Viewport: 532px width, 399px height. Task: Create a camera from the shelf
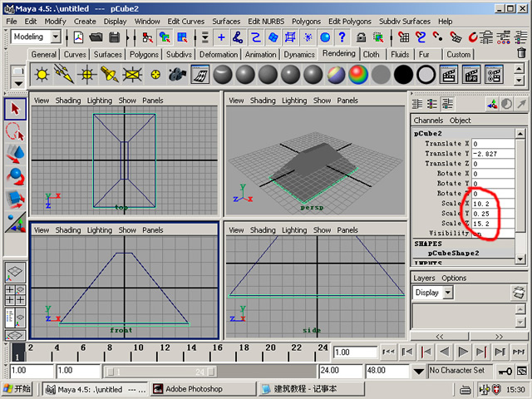click(177, 74)
